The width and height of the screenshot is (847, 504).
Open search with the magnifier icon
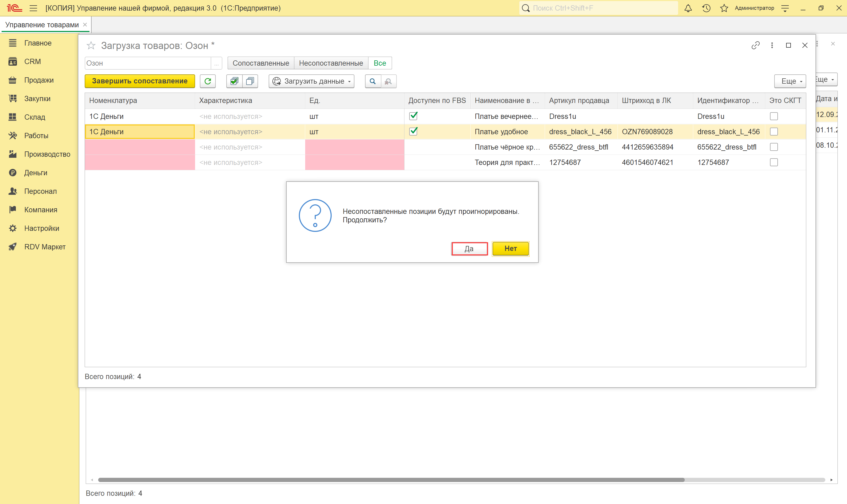pos(373,81)
